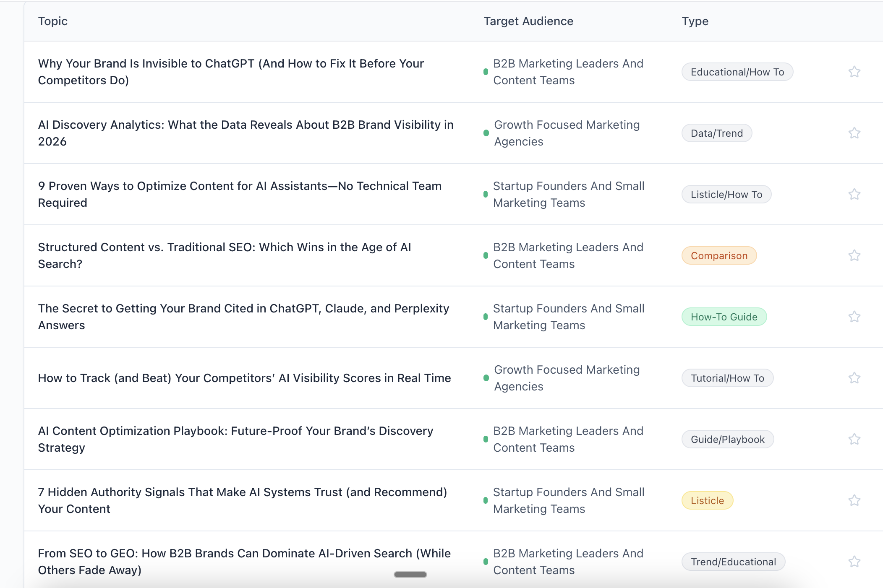The height and width of the screenshot is (588, 883).
Task: Select the Guide/Playbook type label
Action: [x=728, y=439]
